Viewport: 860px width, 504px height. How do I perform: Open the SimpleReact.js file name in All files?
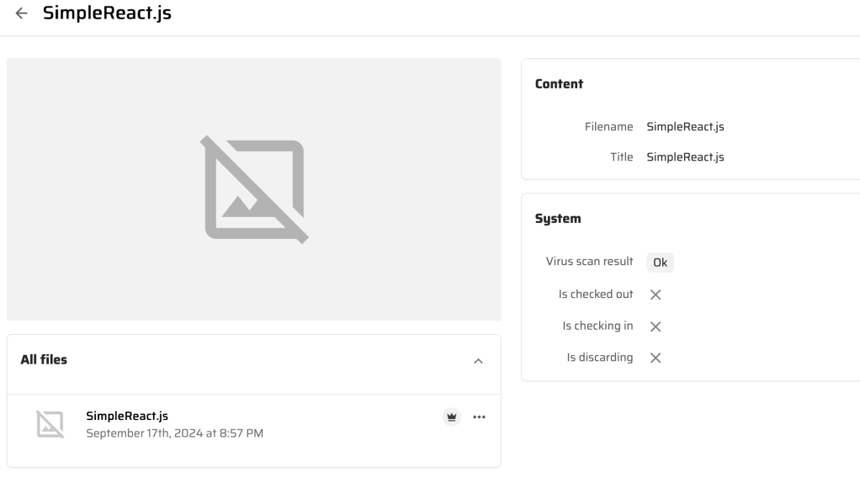127,416
